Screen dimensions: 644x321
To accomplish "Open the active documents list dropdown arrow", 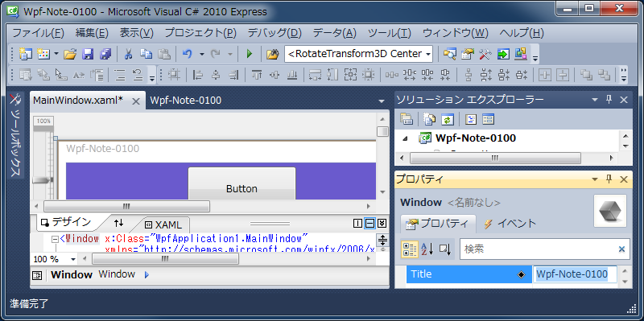I will [382, 101].
